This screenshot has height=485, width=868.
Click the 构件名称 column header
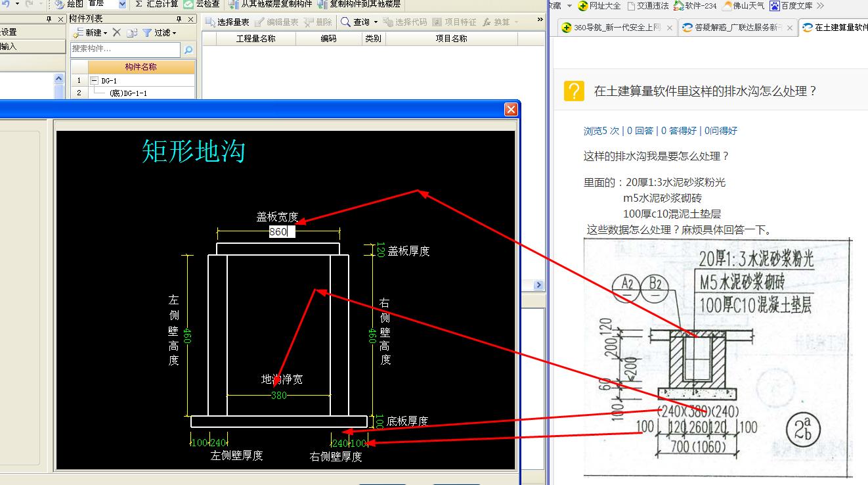click(x=141, y=67)
